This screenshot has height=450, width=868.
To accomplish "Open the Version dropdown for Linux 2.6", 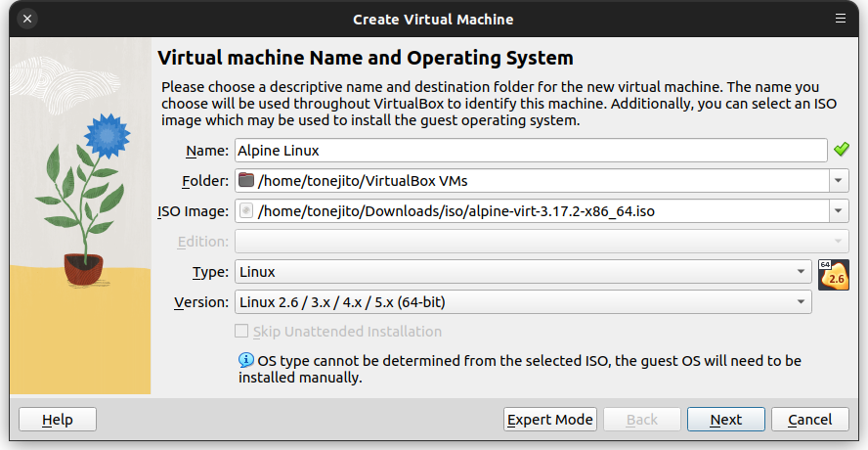I will (523, 302).
